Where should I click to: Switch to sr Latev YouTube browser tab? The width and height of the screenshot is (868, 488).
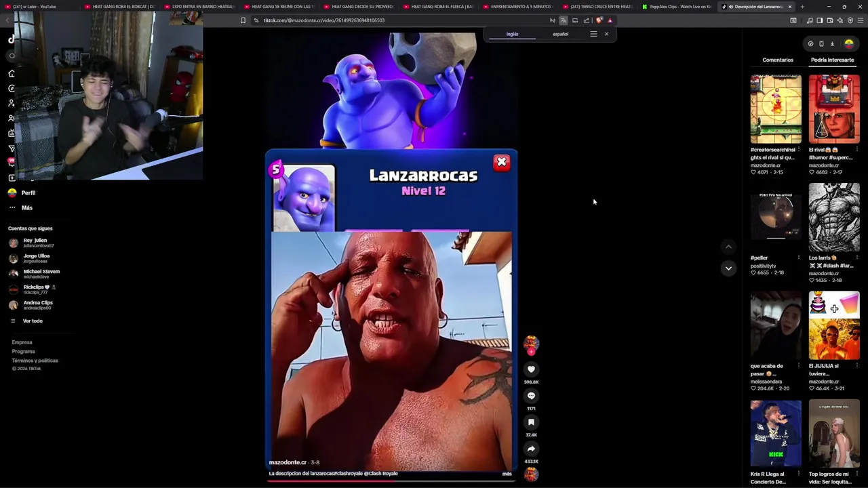(x=39, y=6)
